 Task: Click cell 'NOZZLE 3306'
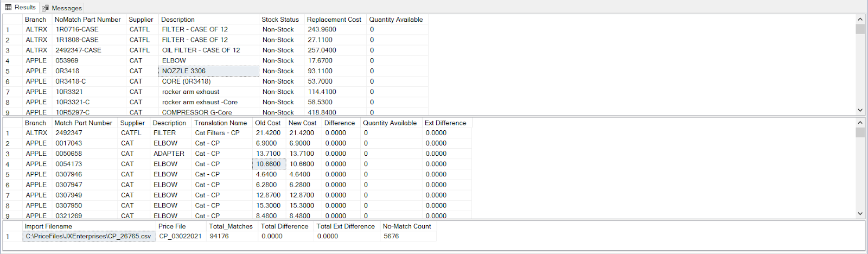209,71
